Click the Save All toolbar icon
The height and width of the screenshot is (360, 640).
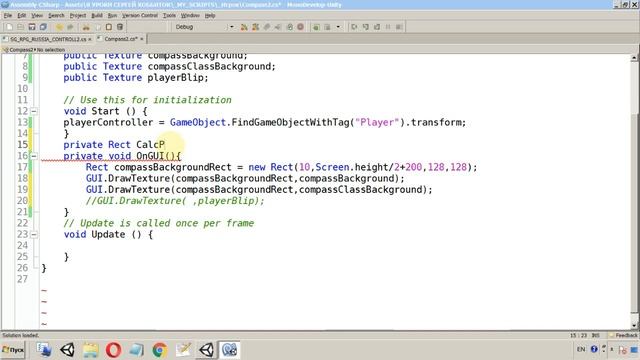pos(43,27)
